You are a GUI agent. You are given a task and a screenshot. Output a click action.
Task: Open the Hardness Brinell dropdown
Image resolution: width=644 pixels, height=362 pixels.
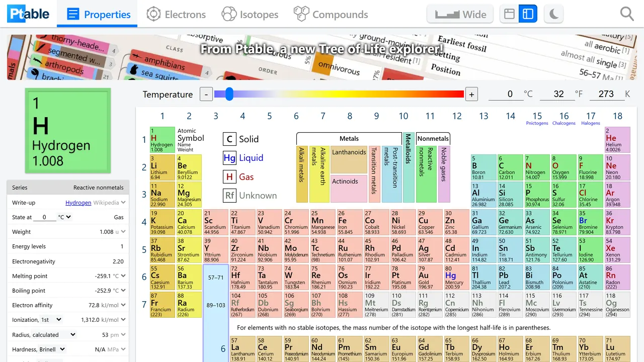tap(52, 349)
